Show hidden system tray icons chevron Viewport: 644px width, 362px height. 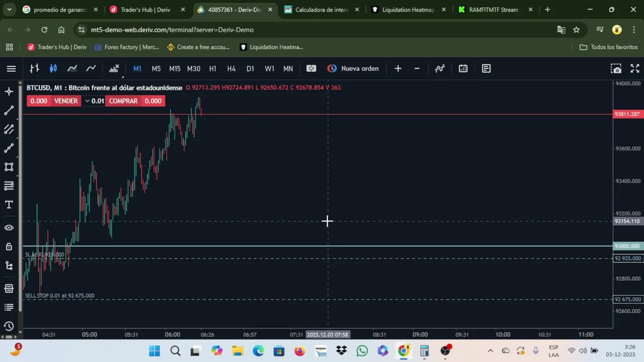click(491, 350)
